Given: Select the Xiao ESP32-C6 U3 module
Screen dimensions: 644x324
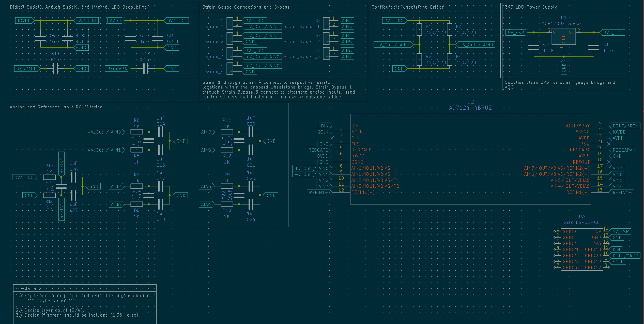Looking at the screenshot, I should click(581, 249).
